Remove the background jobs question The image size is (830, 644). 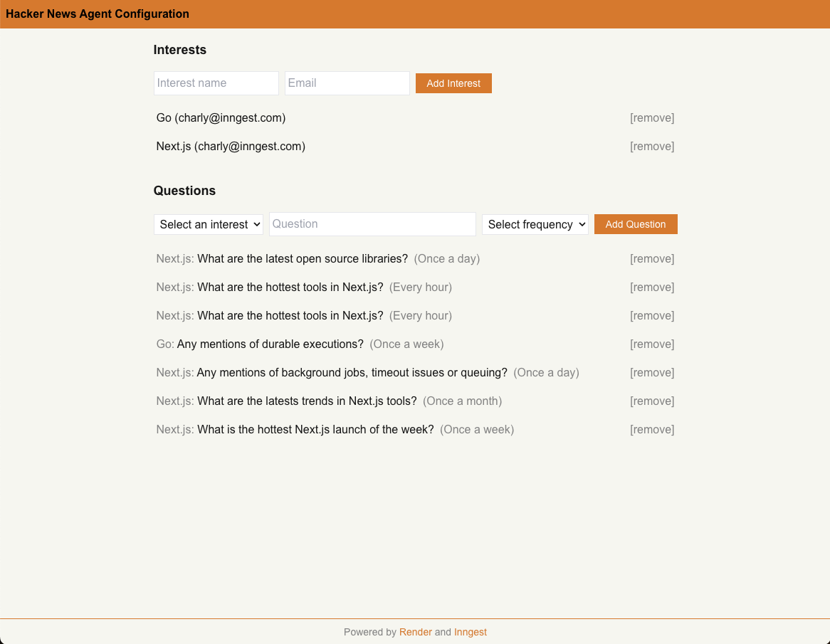(x=652, y=373)
